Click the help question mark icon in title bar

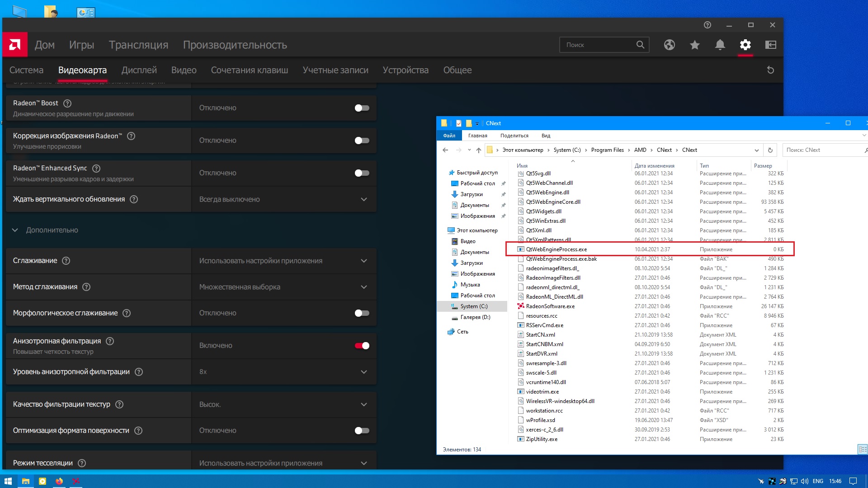(708, 25)
